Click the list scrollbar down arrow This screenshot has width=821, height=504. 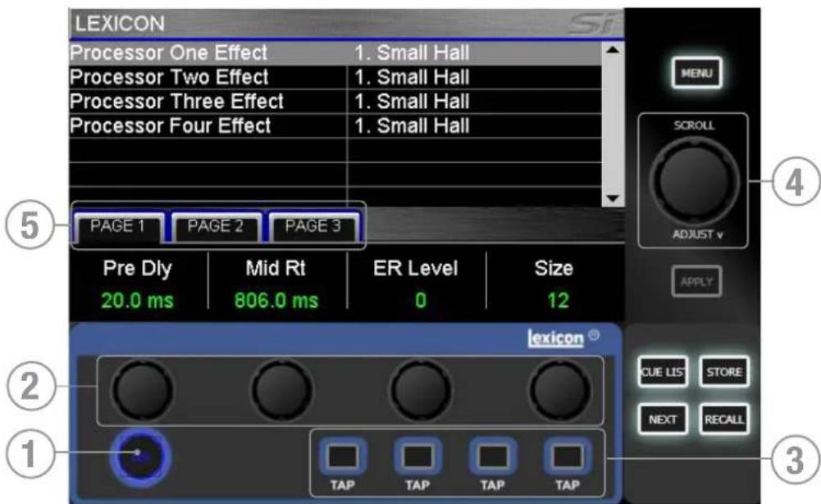pos(612,198)
